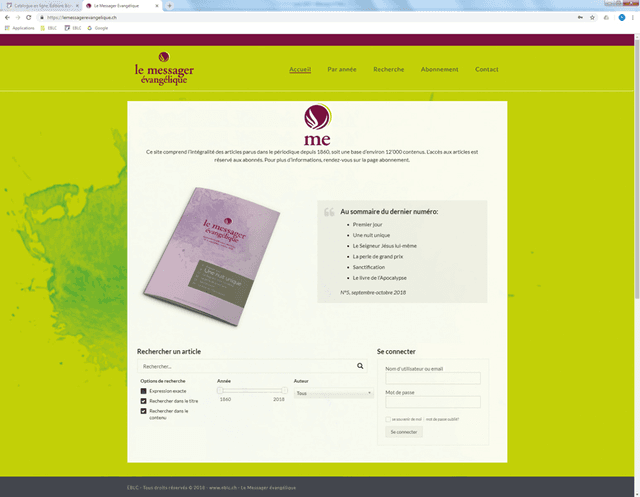Click the round me emblem logo

318,117
